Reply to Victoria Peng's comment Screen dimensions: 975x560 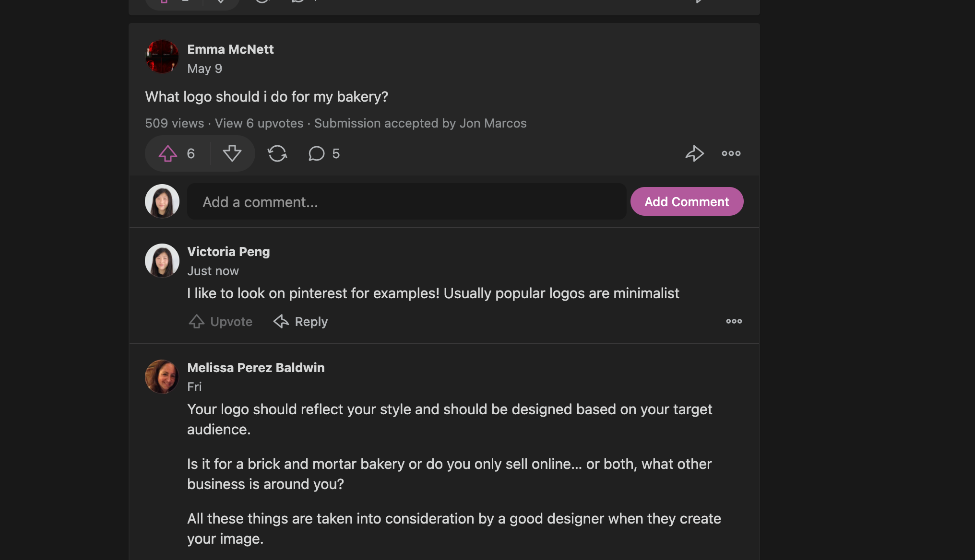pos(299,321)
